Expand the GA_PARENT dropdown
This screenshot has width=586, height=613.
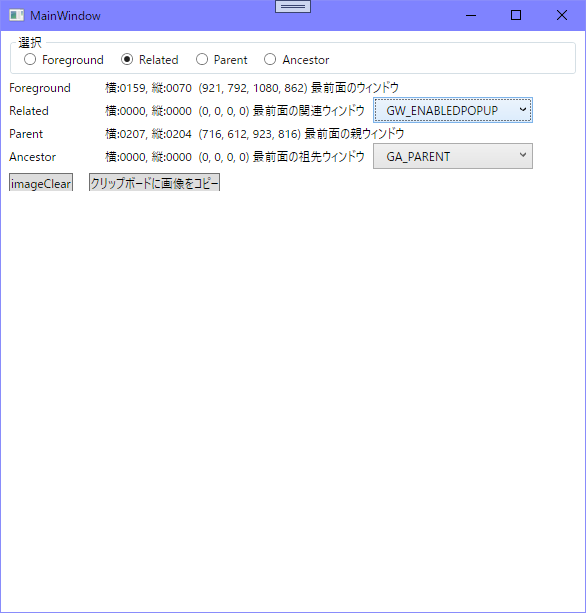pos(453,156)
